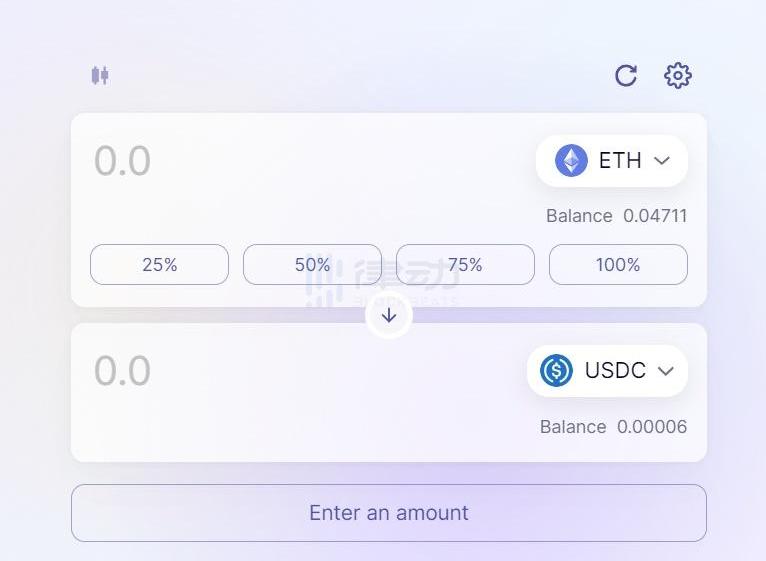Refresh the swap quote

pos(626,75)
